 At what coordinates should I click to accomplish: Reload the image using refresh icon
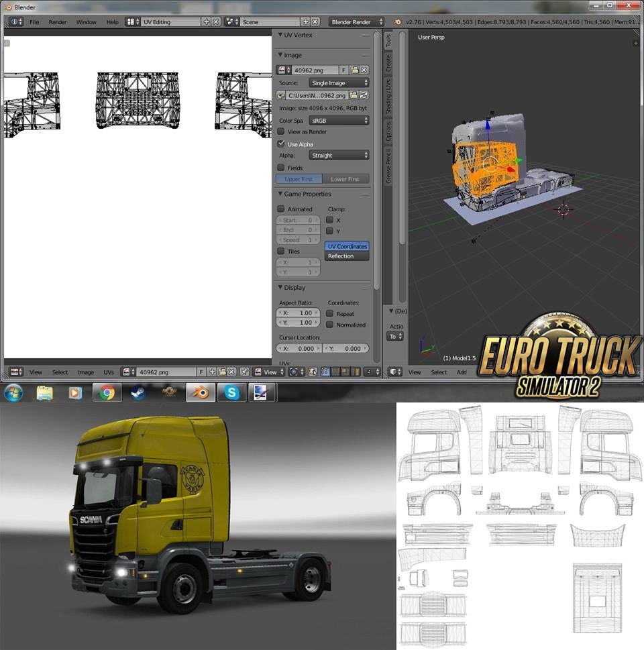(x=364, y=95)
